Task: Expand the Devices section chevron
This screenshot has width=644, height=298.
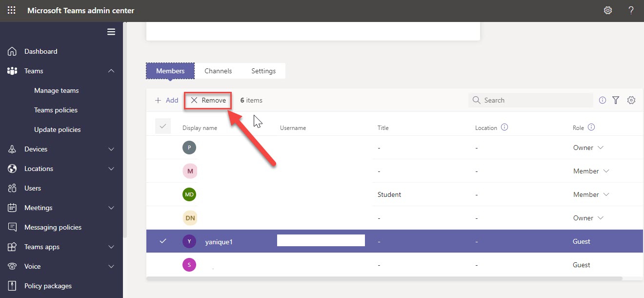Action: point(111,149)
